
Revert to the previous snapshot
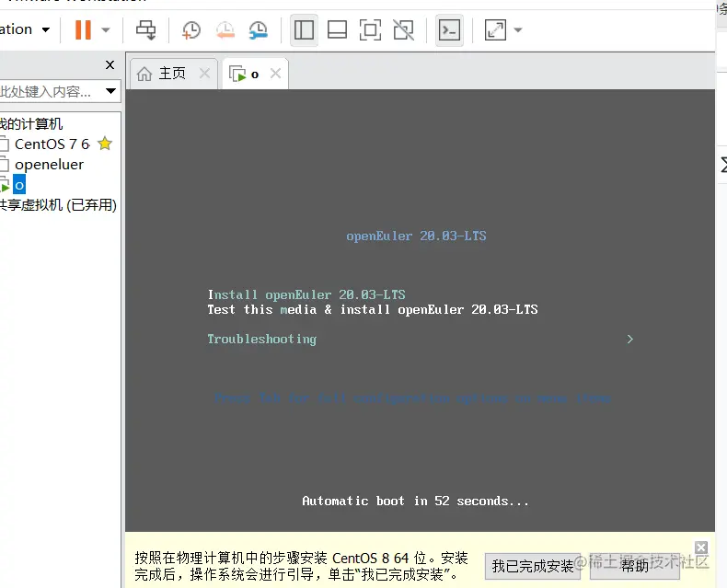[x=225, y=30]
